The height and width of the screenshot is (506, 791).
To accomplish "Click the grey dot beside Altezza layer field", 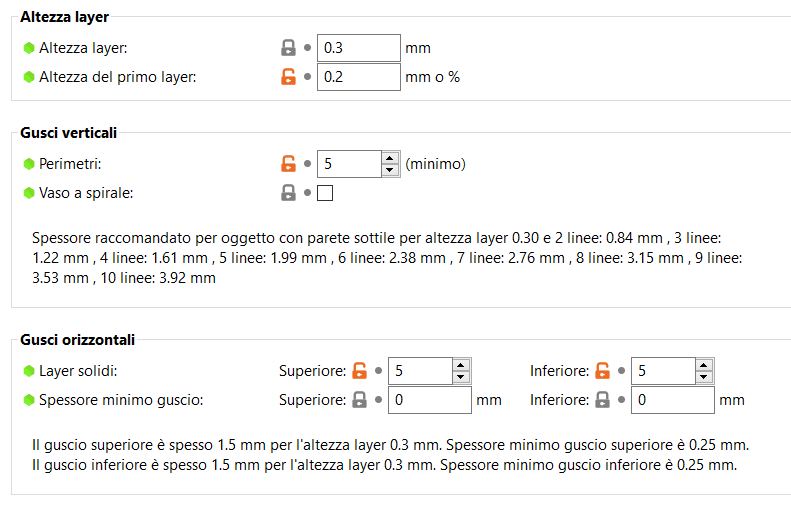I will [308, 47].
